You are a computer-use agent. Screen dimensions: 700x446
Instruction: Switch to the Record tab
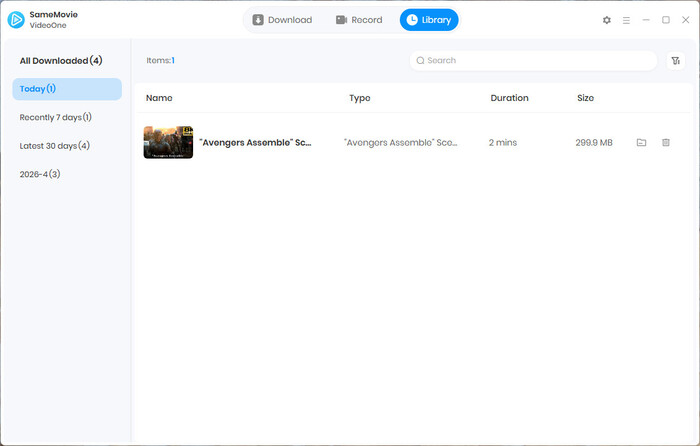coord(359,20)
